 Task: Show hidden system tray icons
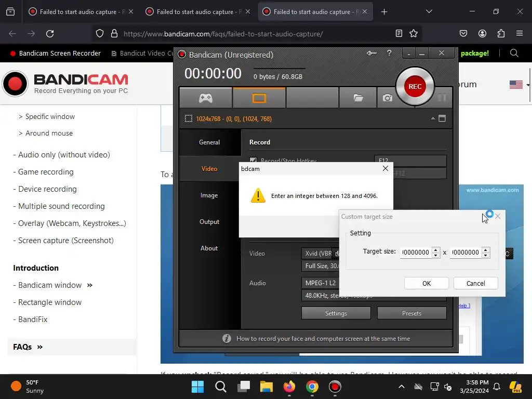tap(402, 387)
